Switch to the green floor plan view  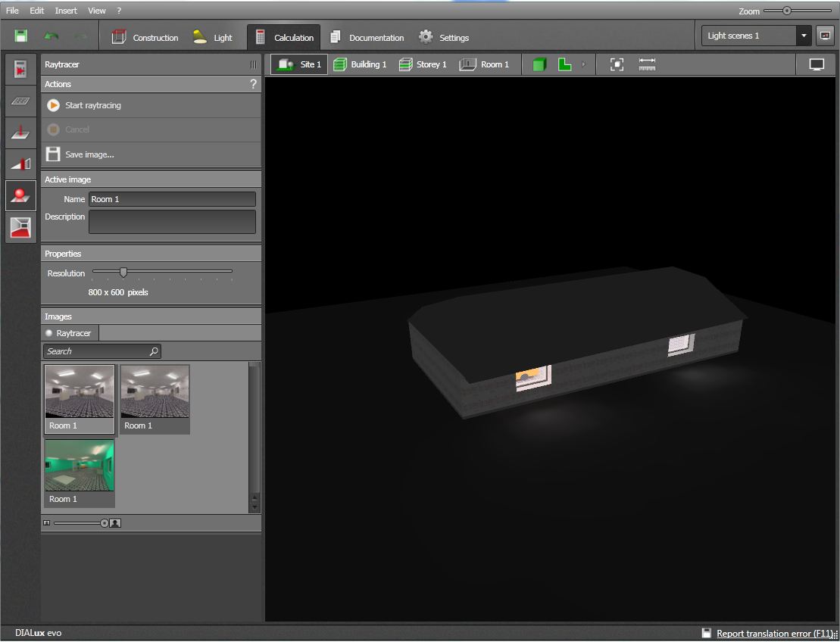(564, 64)
